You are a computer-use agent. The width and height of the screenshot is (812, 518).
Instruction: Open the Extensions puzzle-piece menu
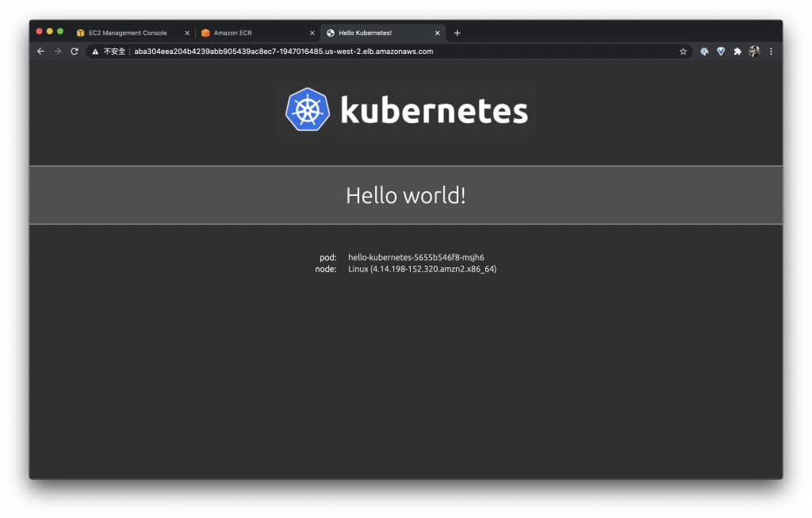tap(737, 52)
